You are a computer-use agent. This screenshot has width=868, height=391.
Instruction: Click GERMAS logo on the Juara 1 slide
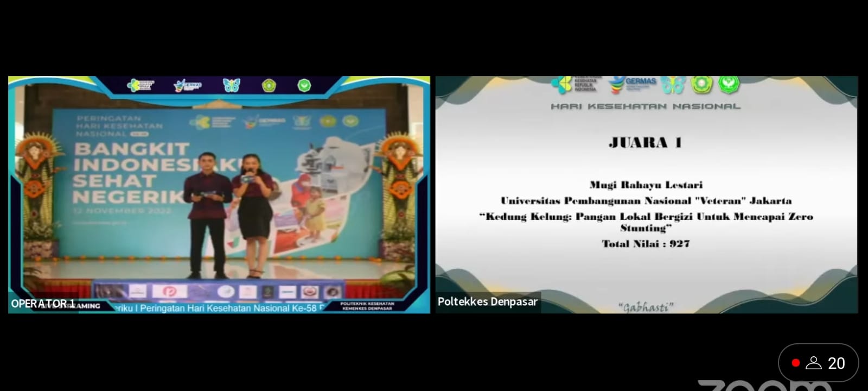click(x=633, y=84)
